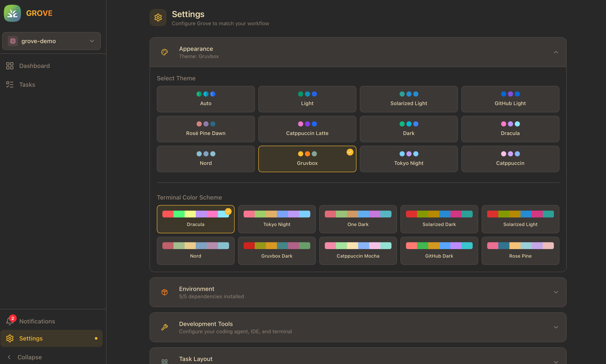The width and height of the screenshot is (606, 364).
Task: Go to Settings in the sidebar
Action: click(x=31, y=338)
